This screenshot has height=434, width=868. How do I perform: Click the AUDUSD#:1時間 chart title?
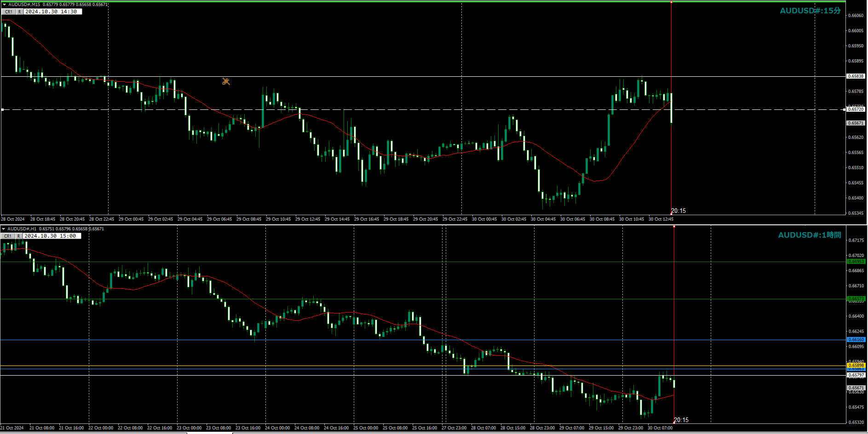point(809,235)
